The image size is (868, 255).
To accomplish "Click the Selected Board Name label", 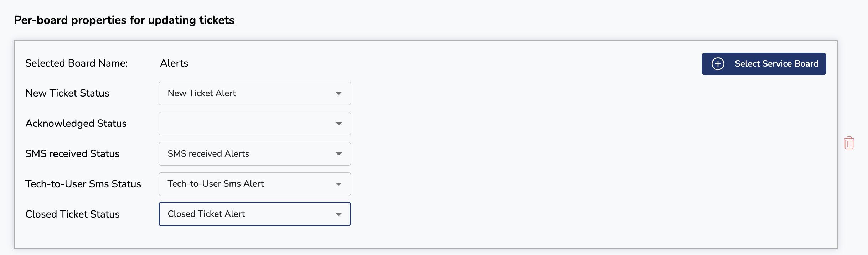I will 77,63.
